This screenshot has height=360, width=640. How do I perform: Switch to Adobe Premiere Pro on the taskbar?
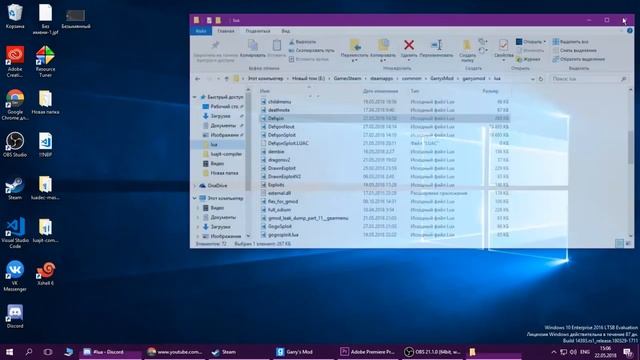click(x=367, y=352)
